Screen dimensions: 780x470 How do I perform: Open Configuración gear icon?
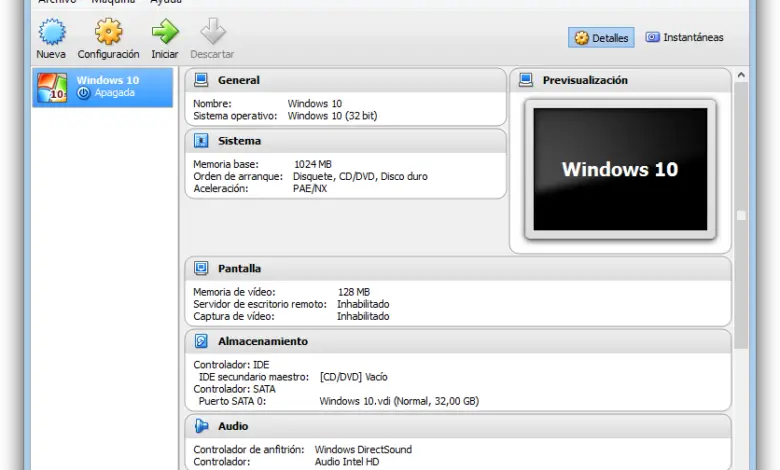click(108, 32)
